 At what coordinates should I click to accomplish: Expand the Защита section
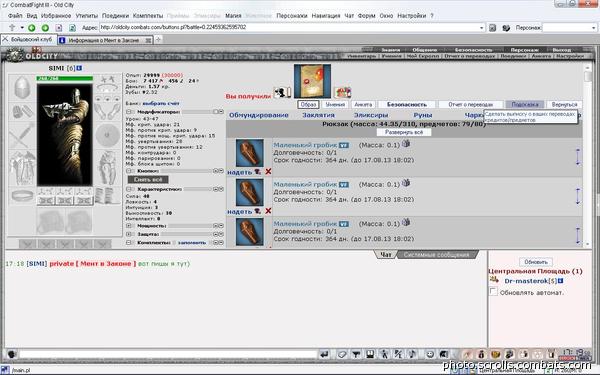coord(129,234)
